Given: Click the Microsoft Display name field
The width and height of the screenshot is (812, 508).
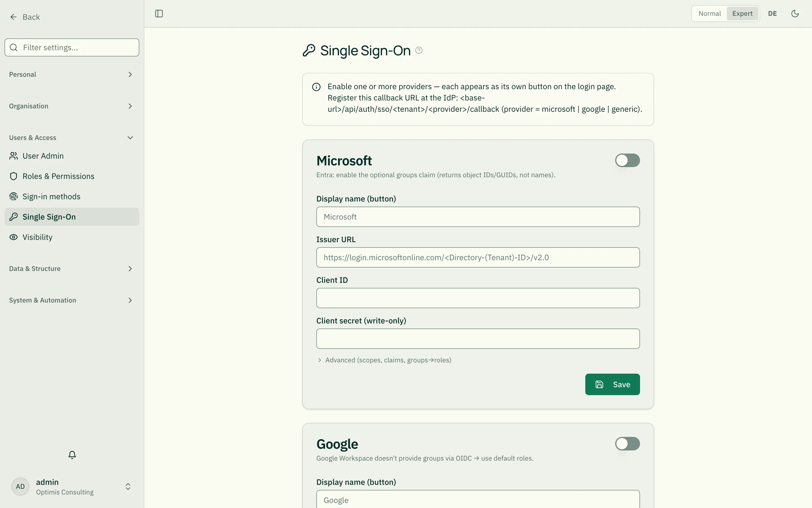Looking at the screenshot, I should pyautogui.click(x=478, y=217).
